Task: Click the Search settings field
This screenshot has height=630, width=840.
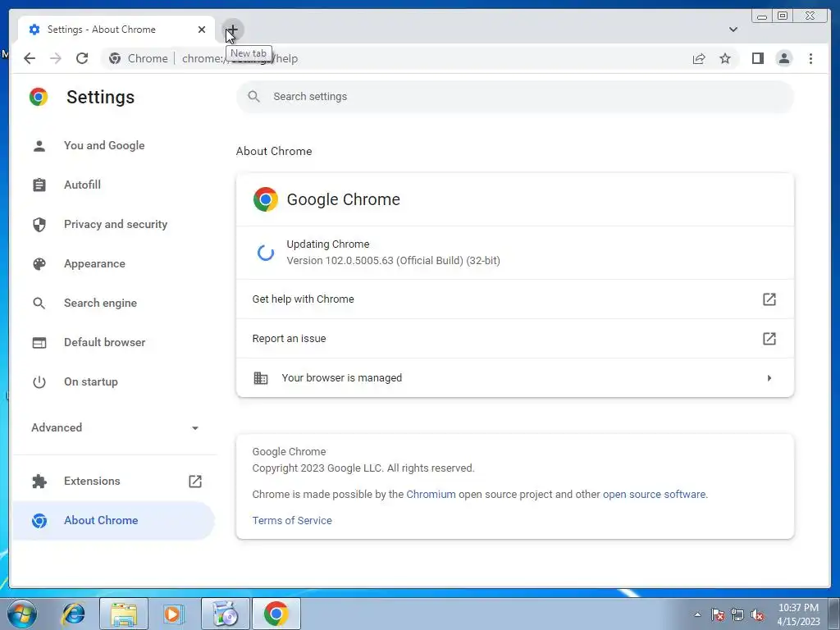Action: click(x=515, y=97)
